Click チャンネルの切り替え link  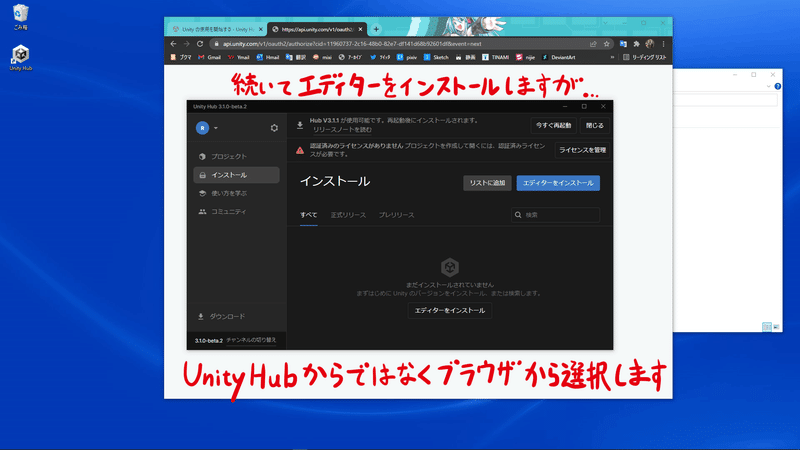pos(251,340)
